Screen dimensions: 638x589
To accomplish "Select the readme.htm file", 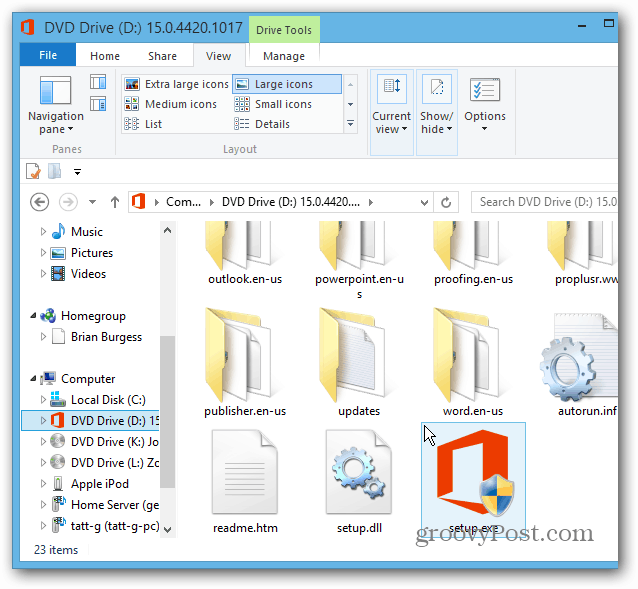I will (245, 482).
